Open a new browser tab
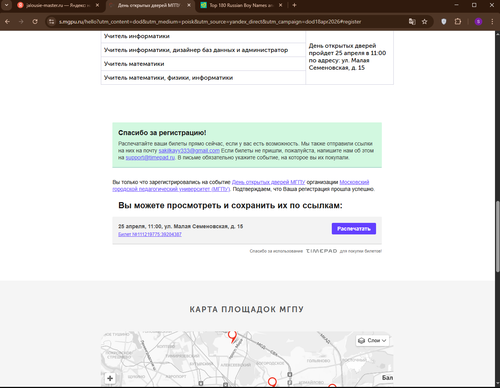 [x=294, y=5]
